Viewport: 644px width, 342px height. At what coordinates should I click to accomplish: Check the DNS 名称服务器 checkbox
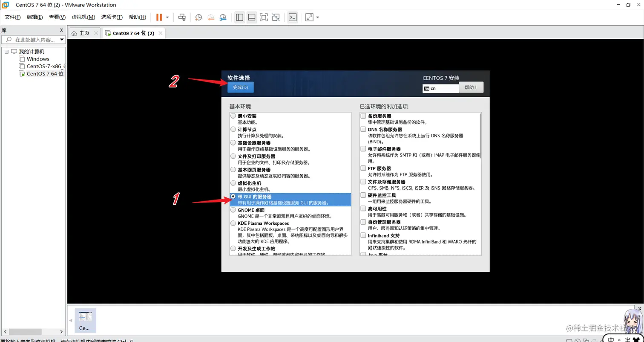coord(363,129)
